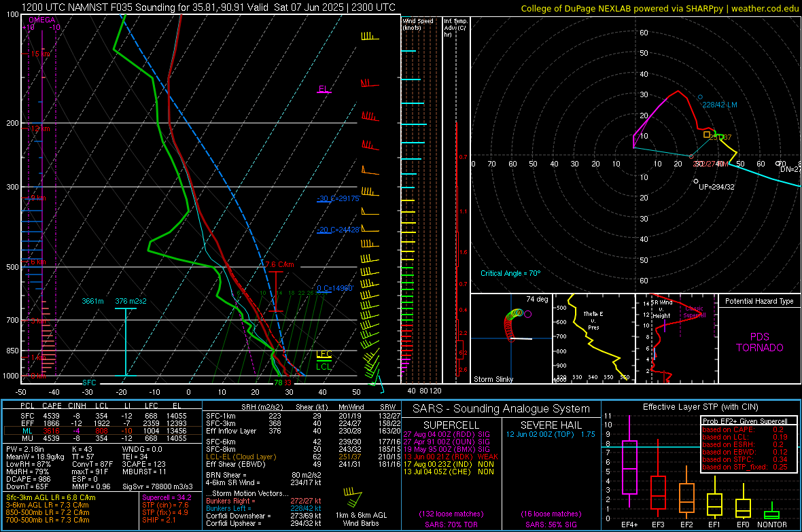Click the 7.6 C/km lapse rate label
The width and height of the screenshot is (802, 532).
pos(280,264)
